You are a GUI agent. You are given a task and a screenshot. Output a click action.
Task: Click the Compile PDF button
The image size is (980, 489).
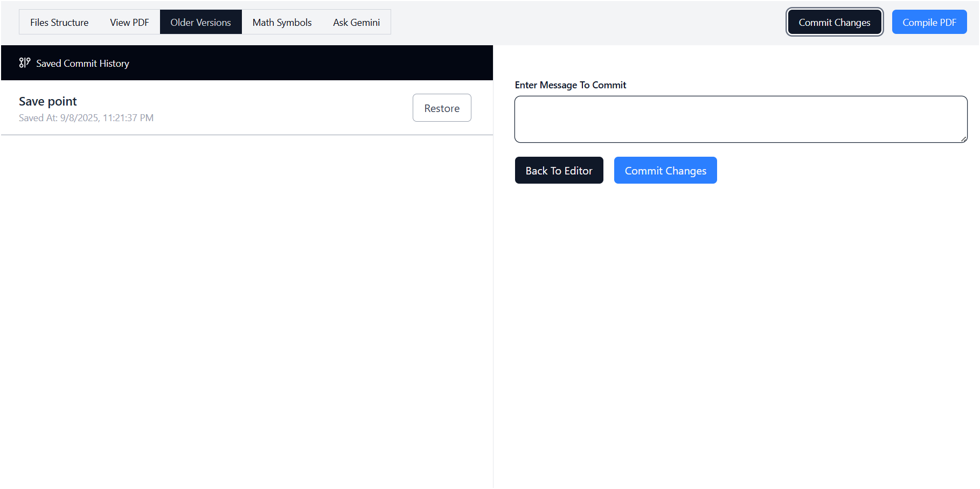pyautogui.click(x=929, y=22)
